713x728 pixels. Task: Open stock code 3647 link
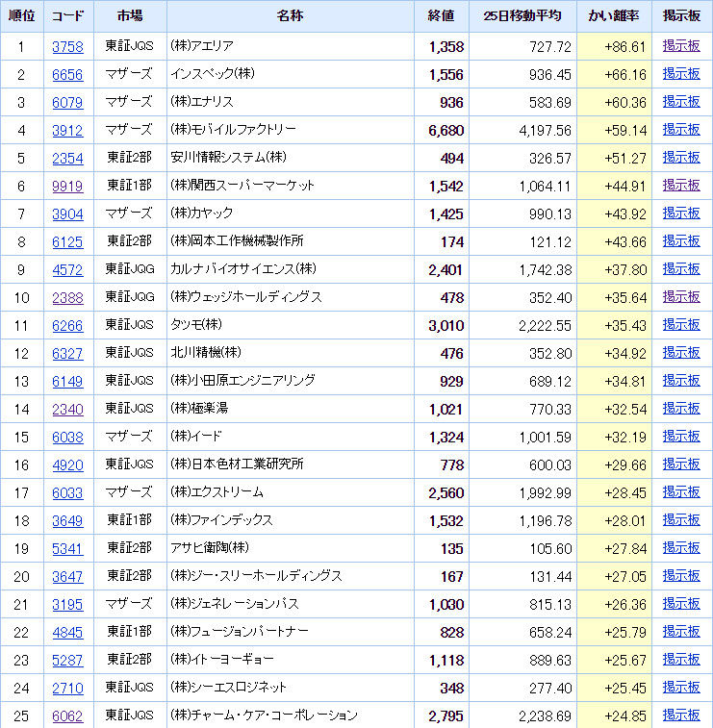67,577
